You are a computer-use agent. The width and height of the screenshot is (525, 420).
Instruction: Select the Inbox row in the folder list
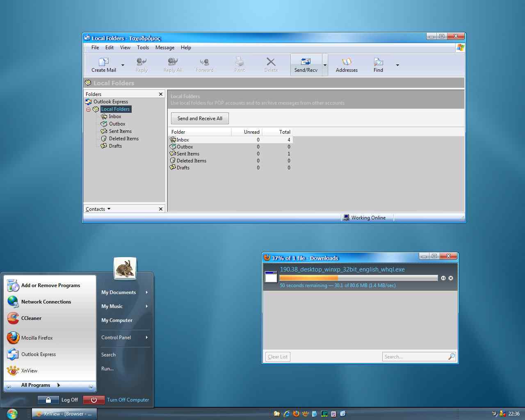point(231,140)
